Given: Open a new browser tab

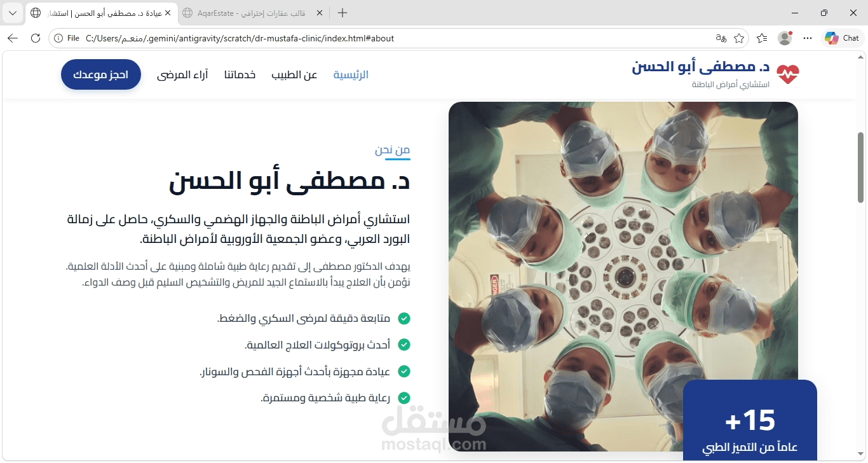Looking at the screenshot, I should (342, 13).
